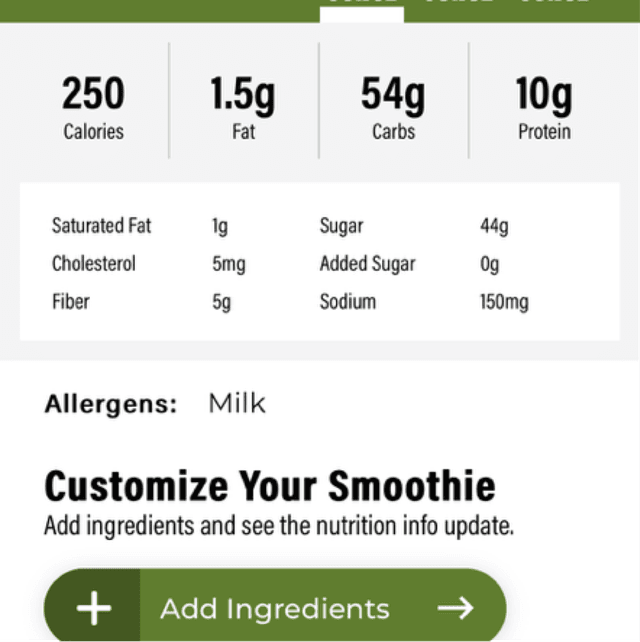Switch to the last size tab
Image resolution: width=640 pixels, height=642 pixels.
click(553, 4)
